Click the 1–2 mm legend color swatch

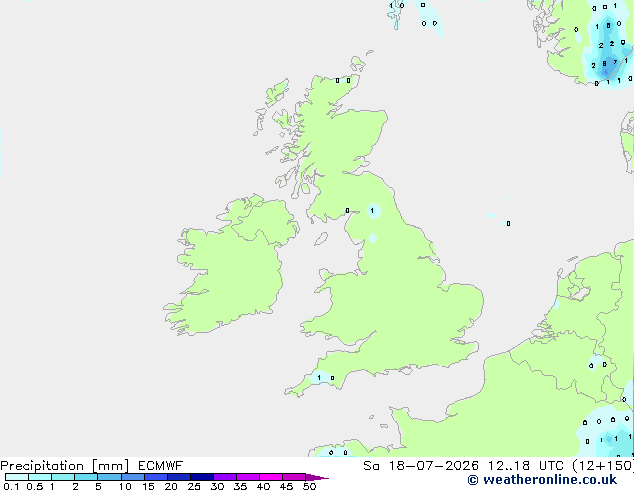coord(63,477)
